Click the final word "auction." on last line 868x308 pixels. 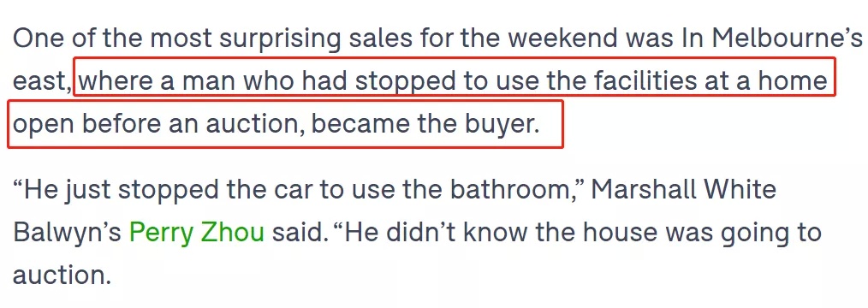[x=62, y=275]
